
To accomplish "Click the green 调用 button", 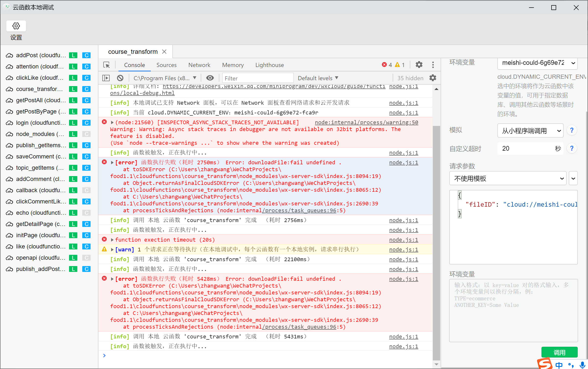I will (559, 352).
